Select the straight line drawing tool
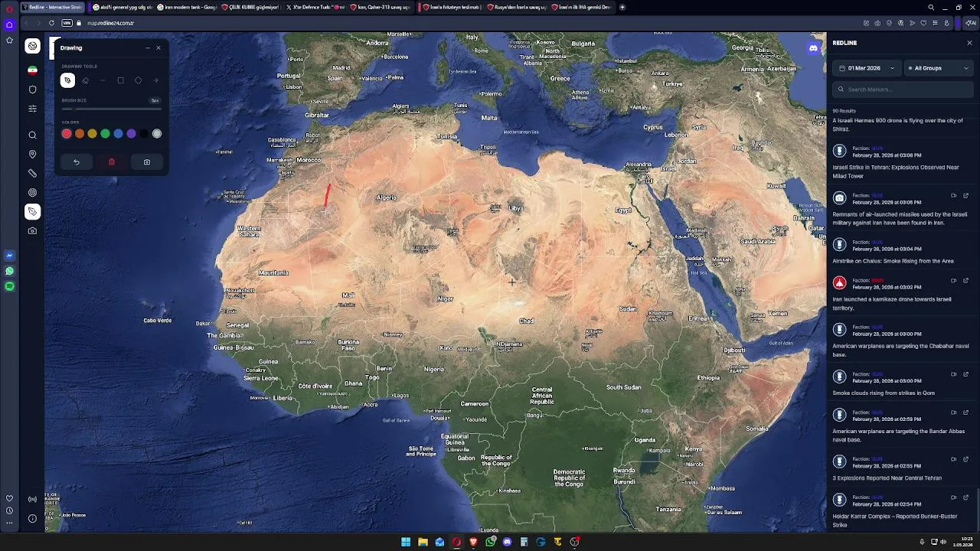Image resolution: width=980 pixels, height=551 pixels. tap(103, 80)
